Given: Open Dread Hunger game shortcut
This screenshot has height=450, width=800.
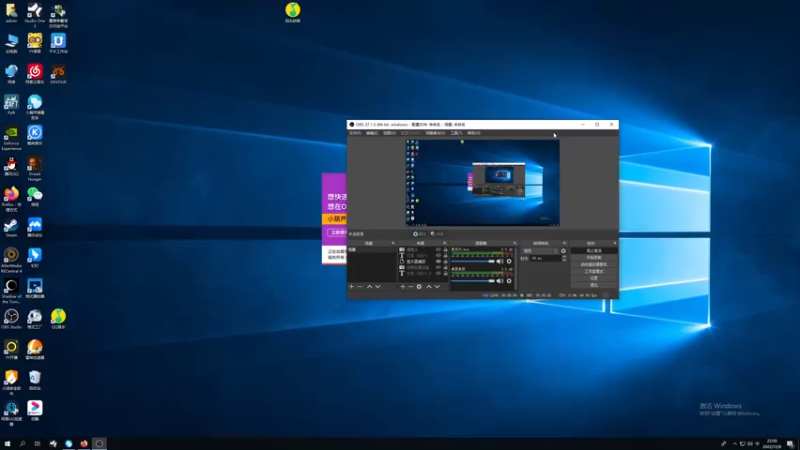Looking at the screenshot, I should coord(35,169).
